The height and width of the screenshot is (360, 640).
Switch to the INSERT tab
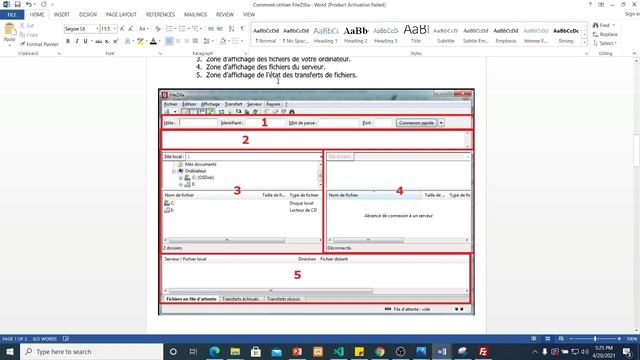[62, 15]
